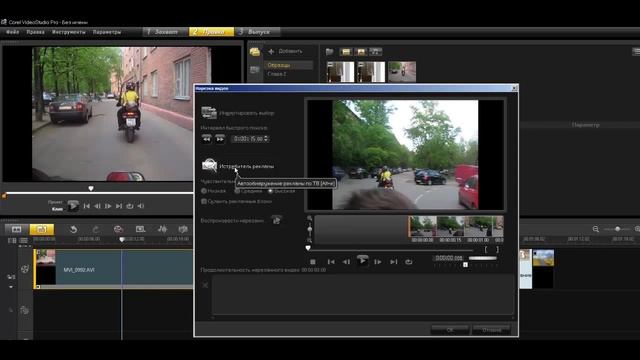
Task: Click the import media folder icon
Action: pyautogui.click(x=329, y=51)
